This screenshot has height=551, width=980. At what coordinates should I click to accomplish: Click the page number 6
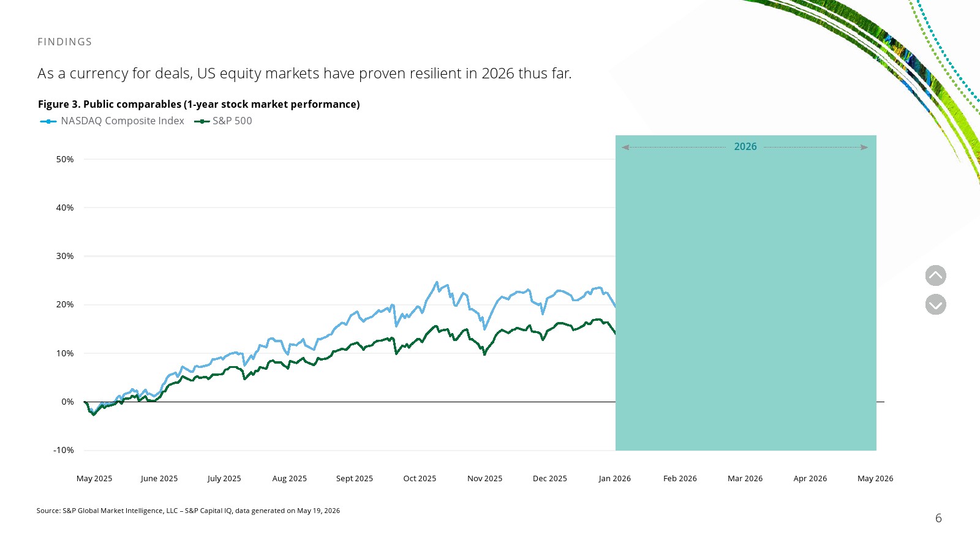[938, 518]
